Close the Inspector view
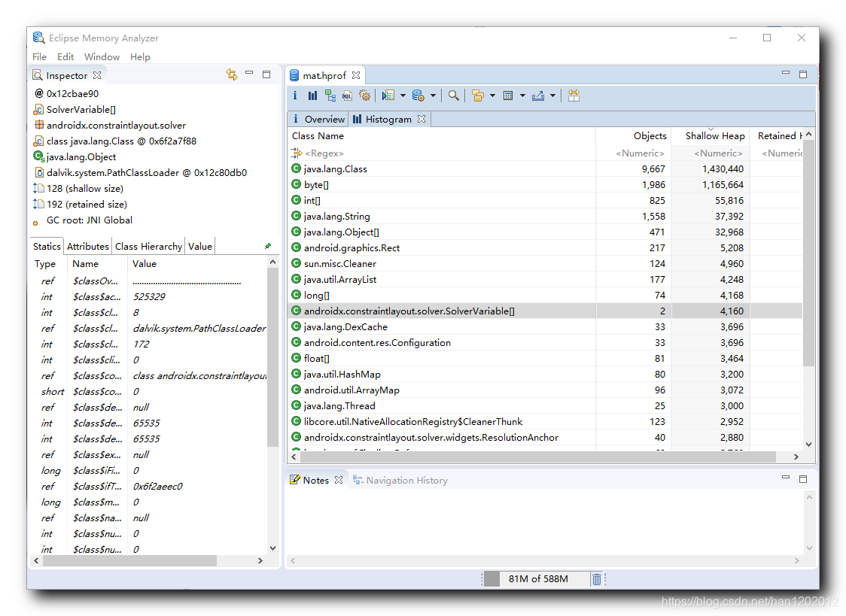This screenshot has height=616, width=846. pos(97,75)
